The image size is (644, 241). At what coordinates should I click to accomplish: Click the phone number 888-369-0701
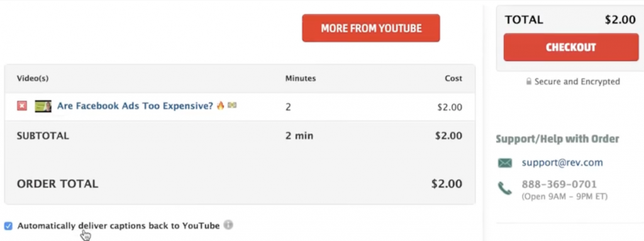pyautogui.click(x=559, y=184)
